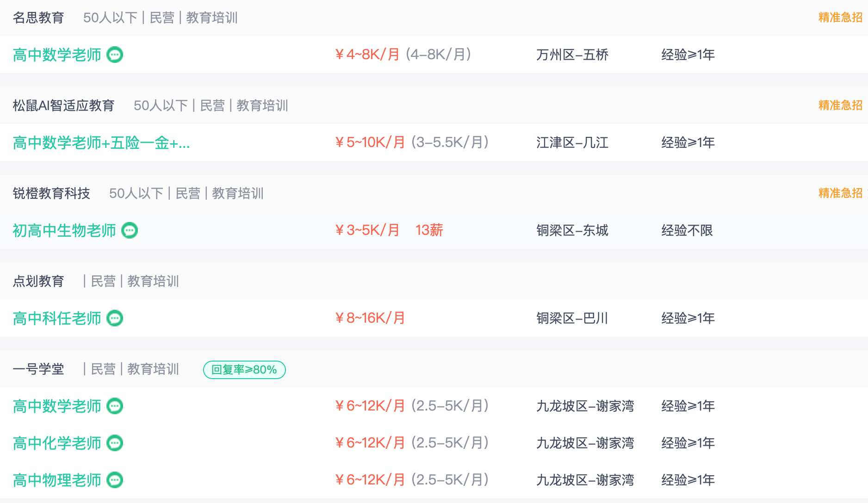Viewport: 868px width, 503px height.
Task: Click chat icon beside 一号学堂 高中数学老师
Action: click(x=115, y=406)
